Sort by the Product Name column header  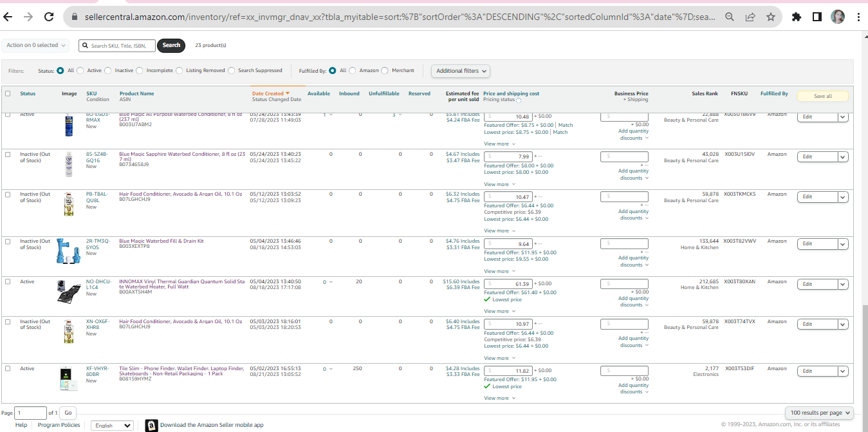tap(137, 93)
